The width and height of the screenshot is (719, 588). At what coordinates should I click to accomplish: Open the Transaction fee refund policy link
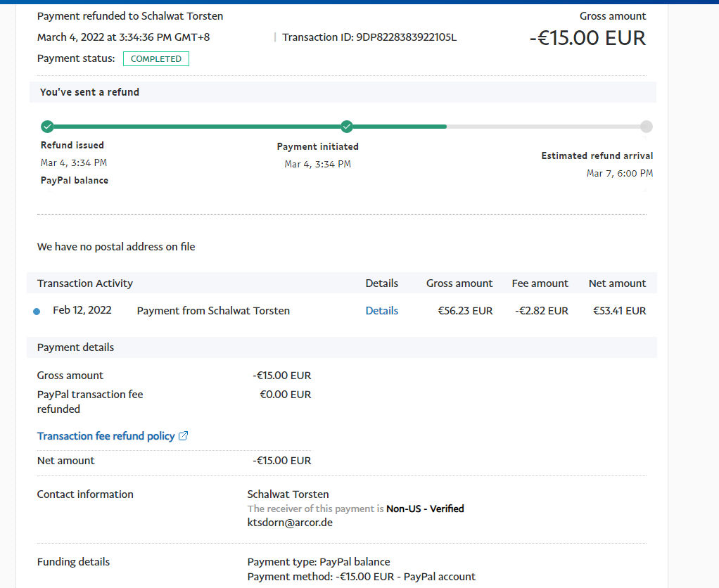(106, 436)
